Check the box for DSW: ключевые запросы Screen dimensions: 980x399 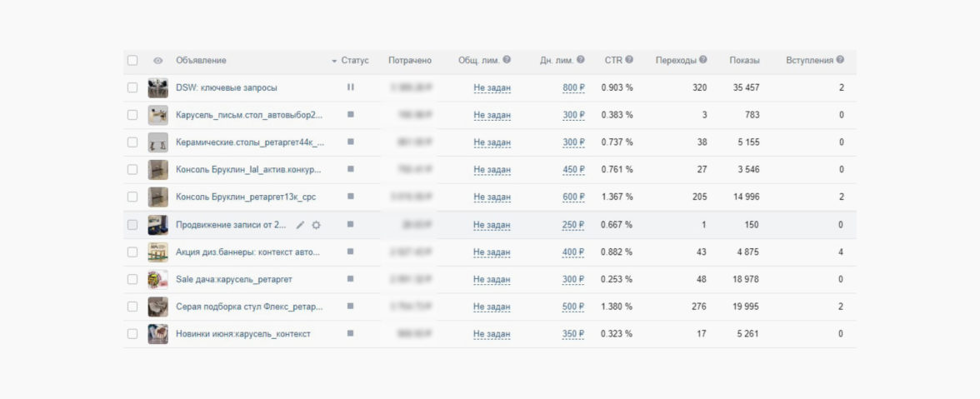tap(132, 87)
